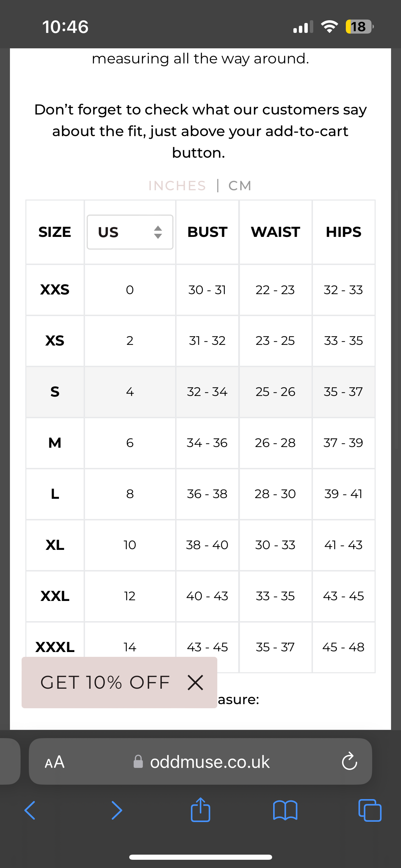Tap the Safari forward arrow
401x868 pixels.
click(x=117, y=810)
